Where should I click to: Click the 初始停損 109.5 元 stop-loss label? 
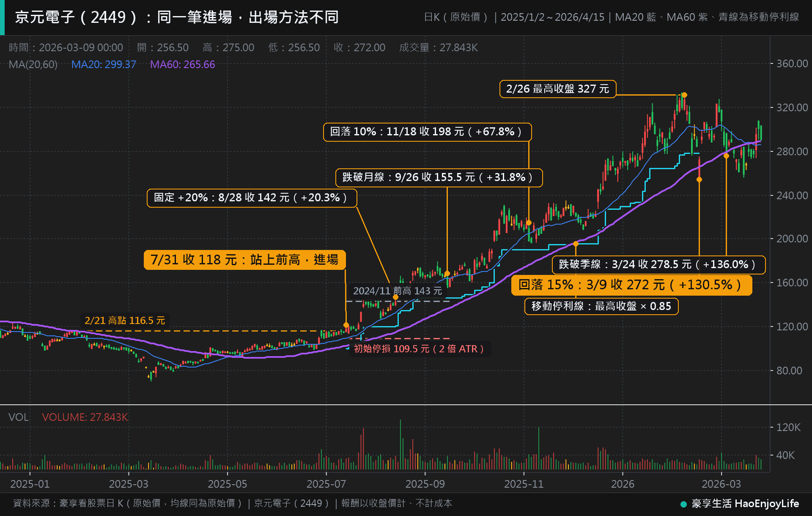tap(420, 349)
